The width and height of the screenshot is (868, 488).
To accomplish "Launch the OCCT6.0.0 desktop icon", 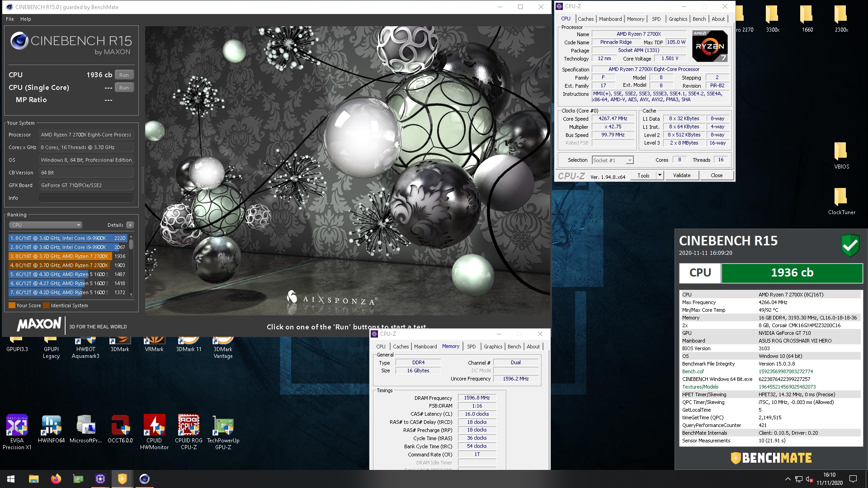I will [x=120, y=429].
